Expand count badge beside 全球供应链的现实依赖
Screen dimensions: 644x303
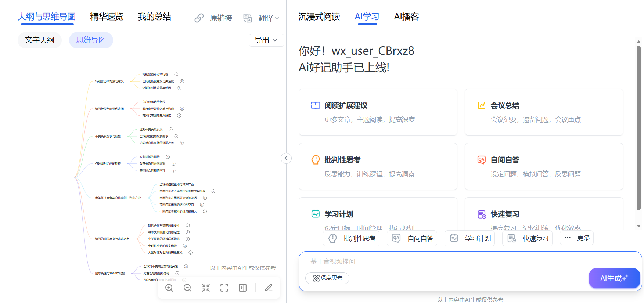tap(185, 246)
